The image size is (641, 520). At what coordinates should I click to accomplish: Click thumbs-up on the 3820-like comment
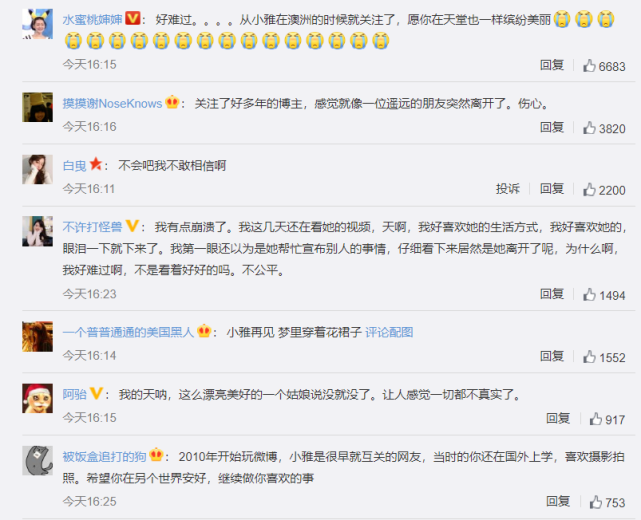589,128
